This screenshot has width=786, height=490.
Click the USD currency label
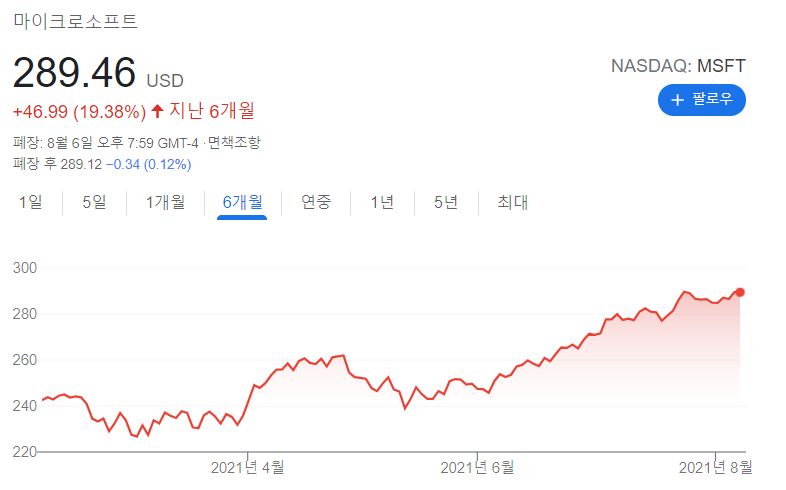[x=165, y=81]
